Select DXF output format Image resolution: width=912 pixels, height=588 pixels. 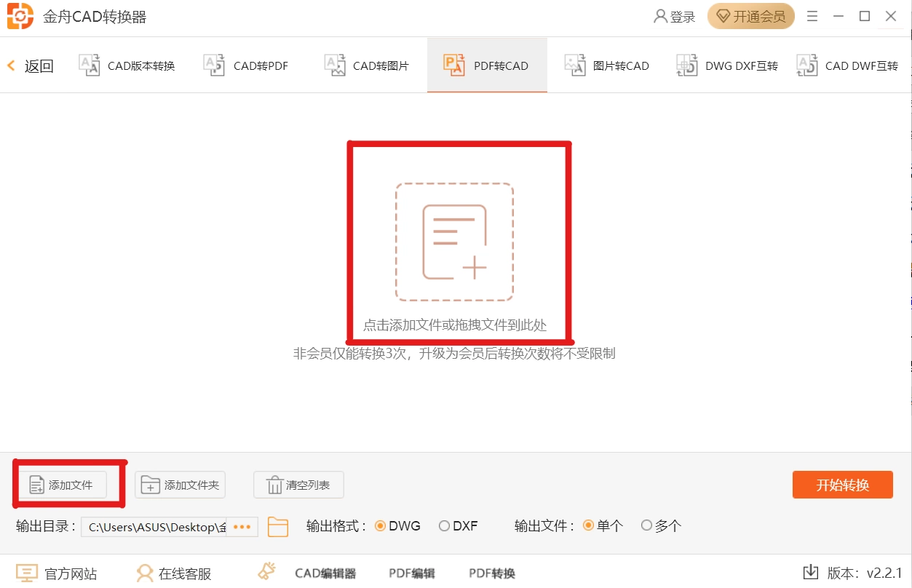(458, 525)
